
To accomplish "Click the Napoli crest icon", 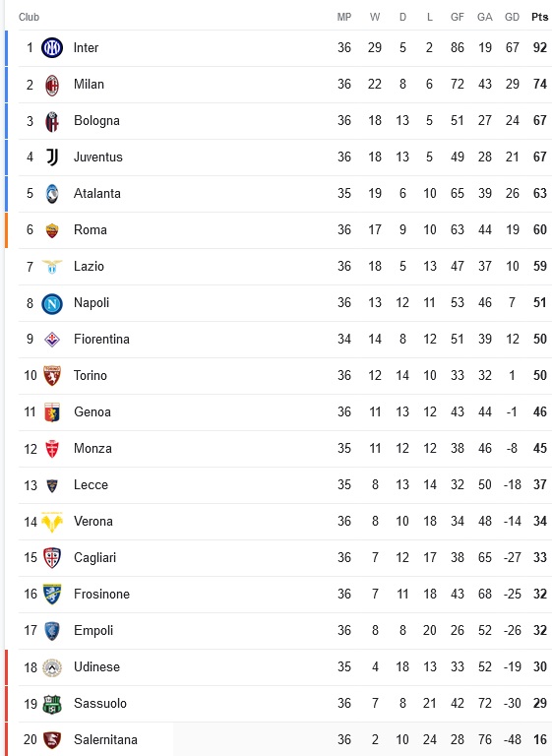I will [52, 304].
